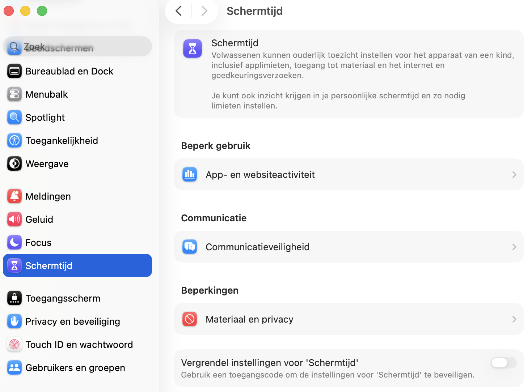Viewport: 532px width, 392px height.
Task: Expand App- en websiteactiviteit via chevron
Action: 514,174
